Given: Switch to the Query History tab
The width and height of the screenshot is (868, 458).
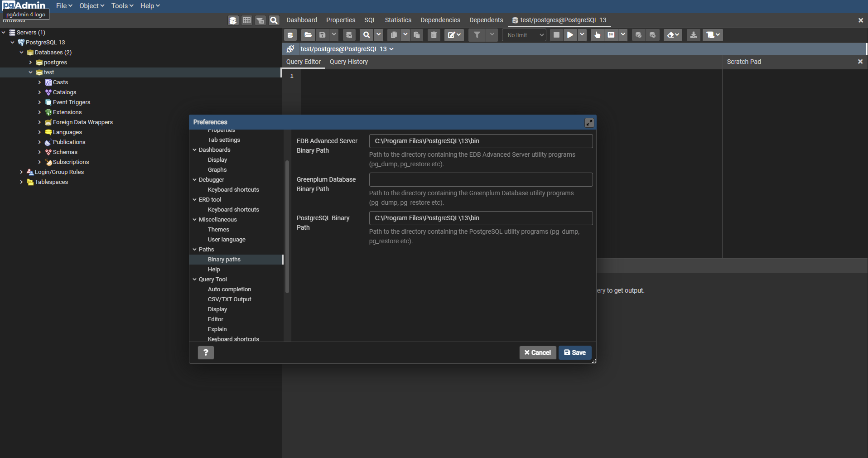Looking at the screenshot, I should (x=349, y=62).
